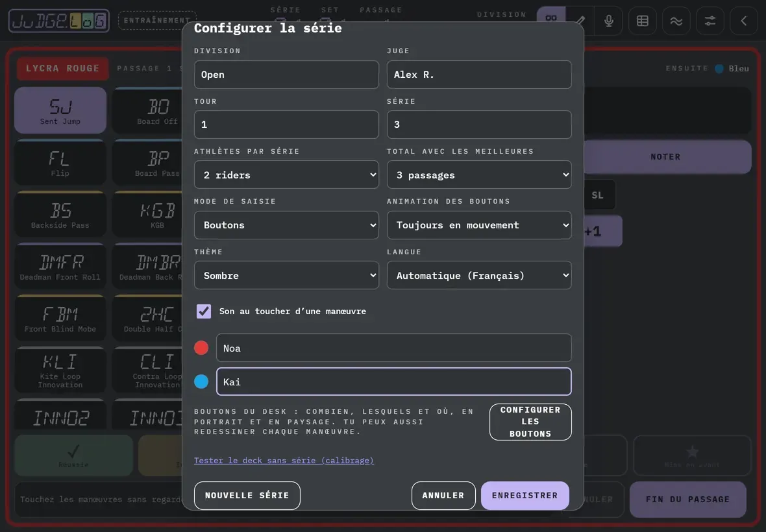Tap the FL Flip maneuver button

pyautogui.click(x=60, y=163)
